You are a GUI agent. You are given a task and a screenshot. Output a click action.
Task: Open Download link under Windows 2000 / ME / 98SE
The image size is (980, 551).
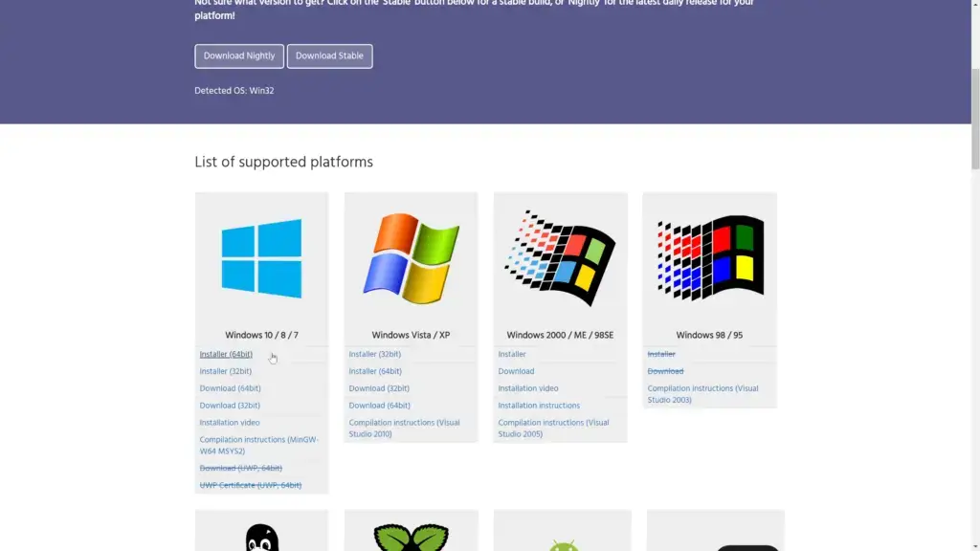coord(516,371)
